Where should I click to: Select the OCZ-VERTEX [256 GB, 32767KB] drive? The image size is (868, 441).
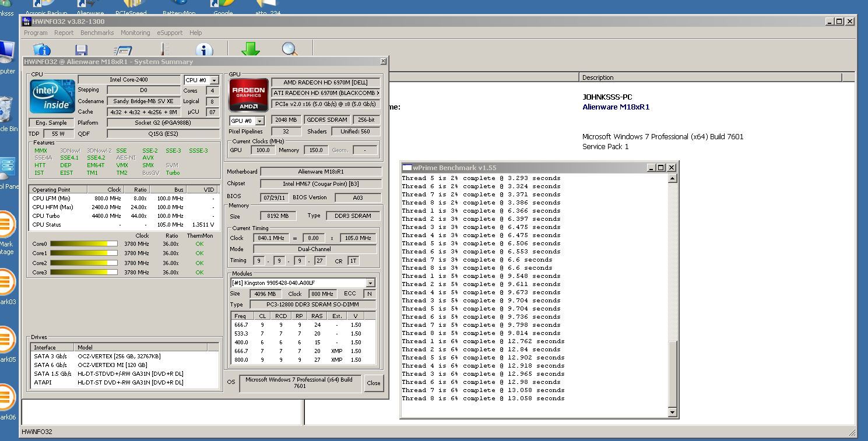pyautogui.click(x=125, y=357)
